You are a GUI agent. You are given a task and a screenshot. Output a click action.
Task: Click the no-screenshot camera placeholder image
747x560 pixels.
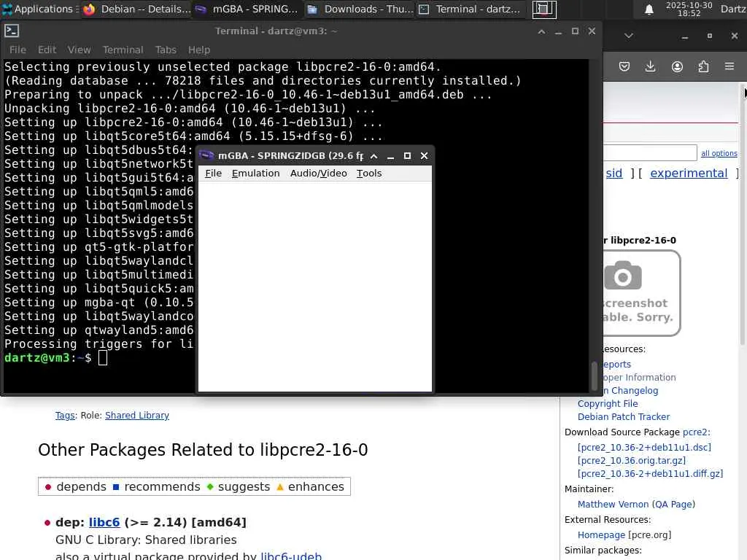click(x=641, y=293)
